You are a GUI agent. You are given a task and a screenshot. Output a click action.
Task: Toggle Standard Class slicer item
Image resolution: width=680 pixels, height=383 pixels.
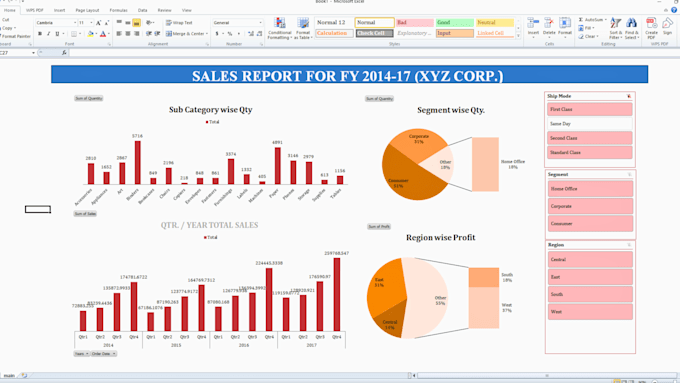(x=590, y=152)
